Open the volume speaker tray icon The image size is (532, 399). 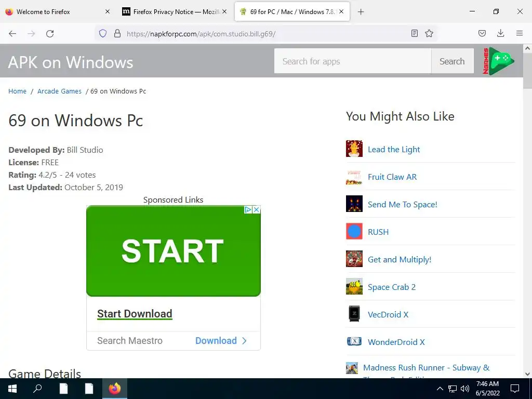coord(465,389)
